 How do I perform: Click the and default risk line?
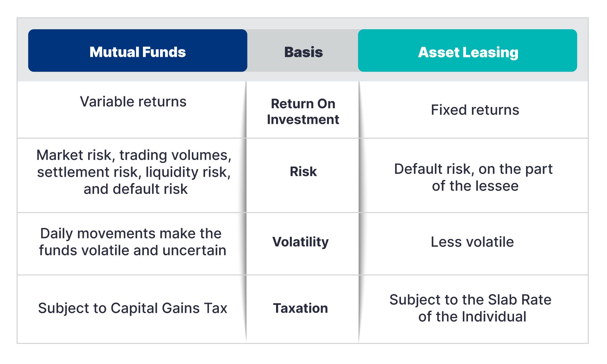click(135, 189)
